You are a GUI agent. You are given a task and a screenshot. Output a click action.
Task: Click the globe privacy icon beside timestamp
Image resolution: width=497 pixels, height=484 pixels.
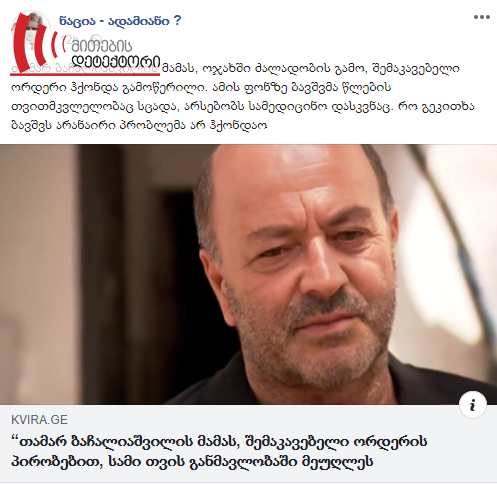97,38
